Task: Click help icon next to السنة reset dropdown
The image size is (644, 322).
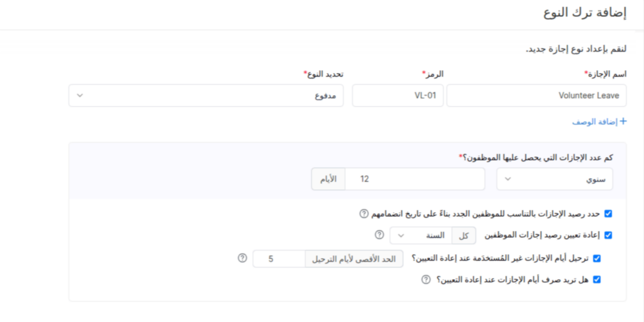Action: coord(379,235)
